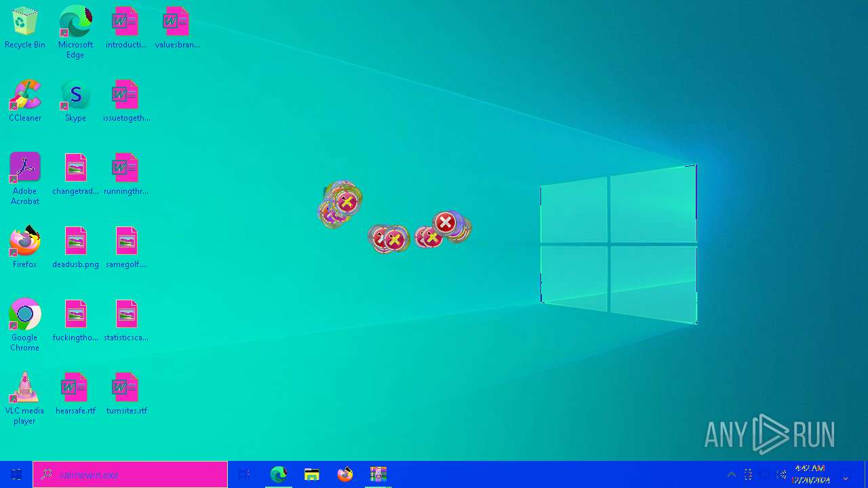Select the deadusb.png image file
This screenshot has height=488, width=868.
click(x=75, y=248)
